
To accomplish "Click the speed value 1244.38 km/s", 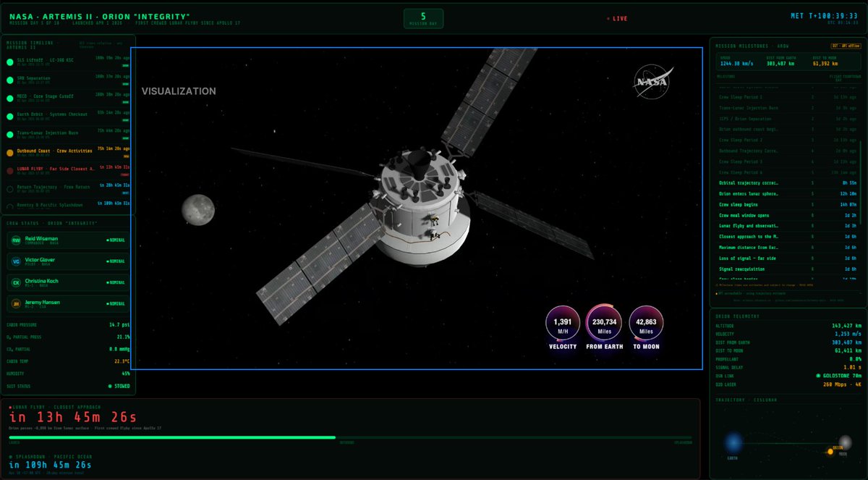I will coord(737,64).
